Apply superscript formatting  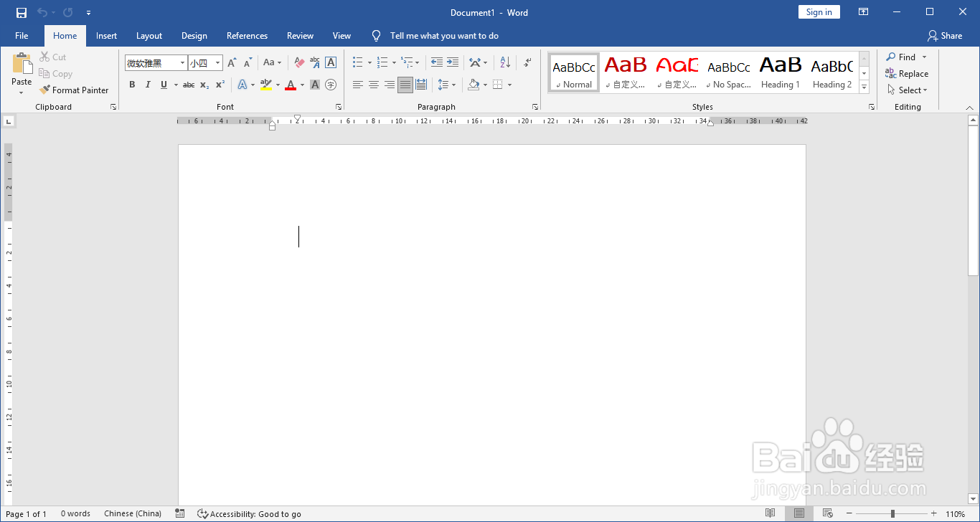click(220, 85)
